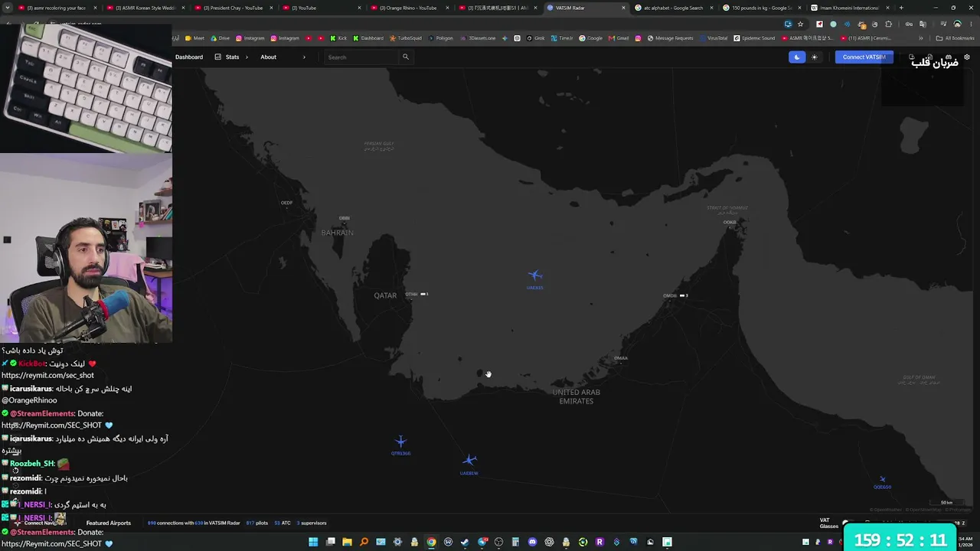
Task: Click the UAE815 aircraft icon on map
Action: click(535, 275)
